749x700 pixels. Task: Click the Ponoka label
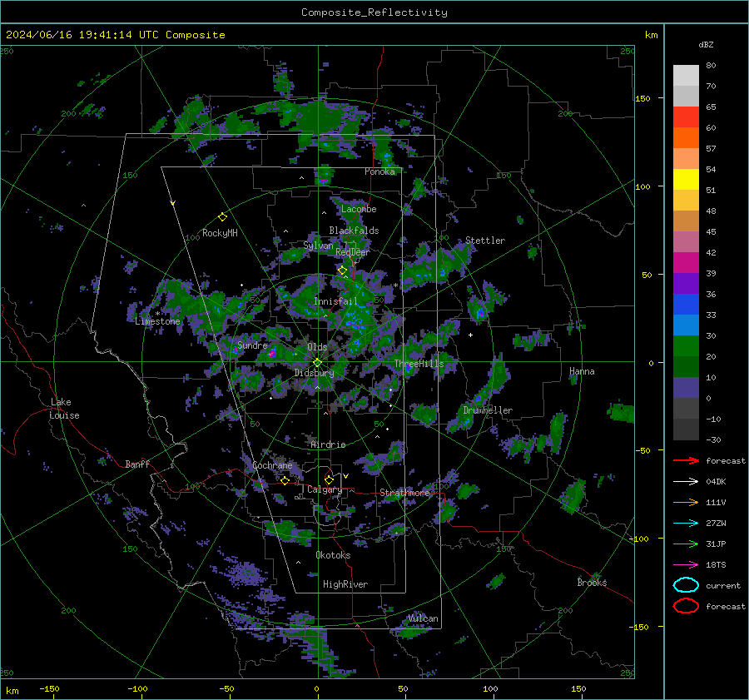(x=379, y=171)
